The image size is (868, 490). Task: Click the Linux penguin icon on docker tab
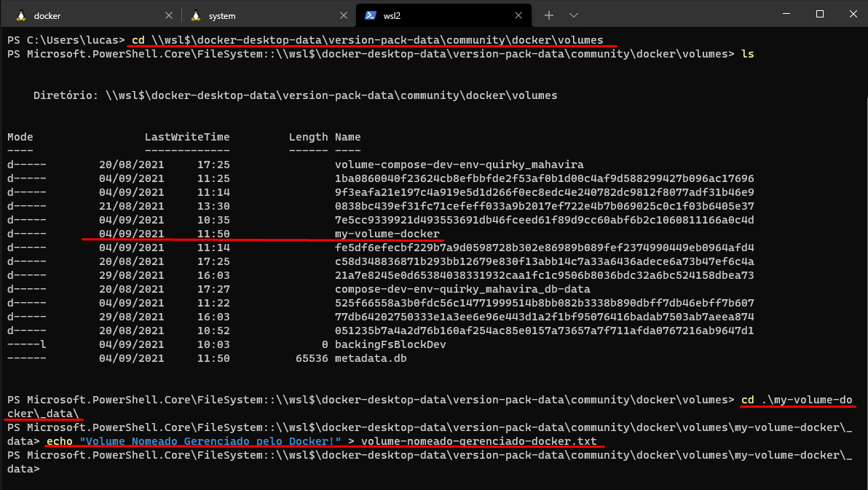(x=21, y=15)
